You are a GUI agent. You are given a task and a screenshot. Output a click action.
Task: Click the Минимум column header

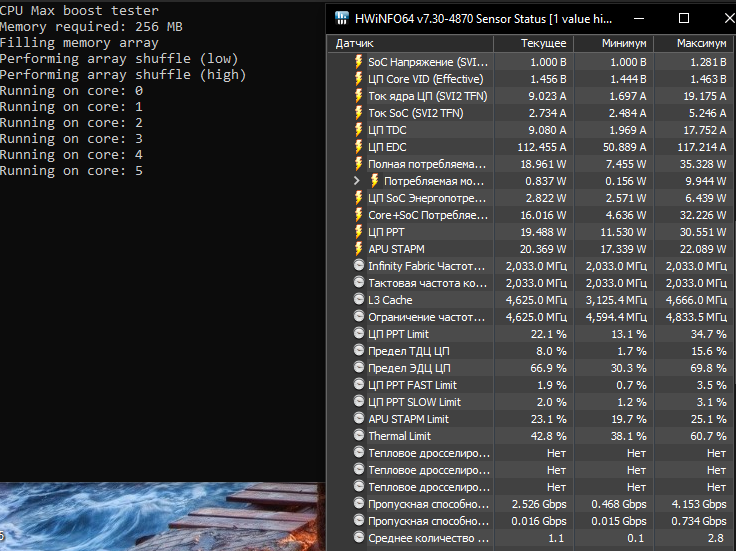point(624,44)
